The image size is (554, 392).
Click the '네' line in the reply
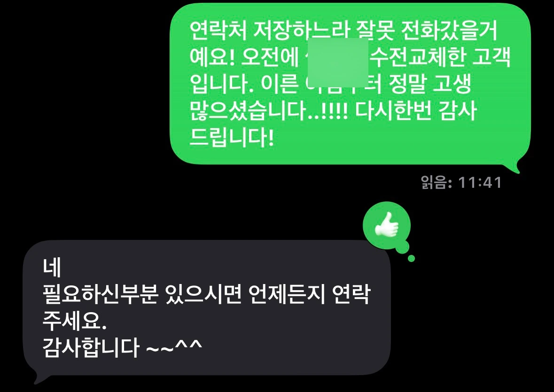tap(52, 268)
